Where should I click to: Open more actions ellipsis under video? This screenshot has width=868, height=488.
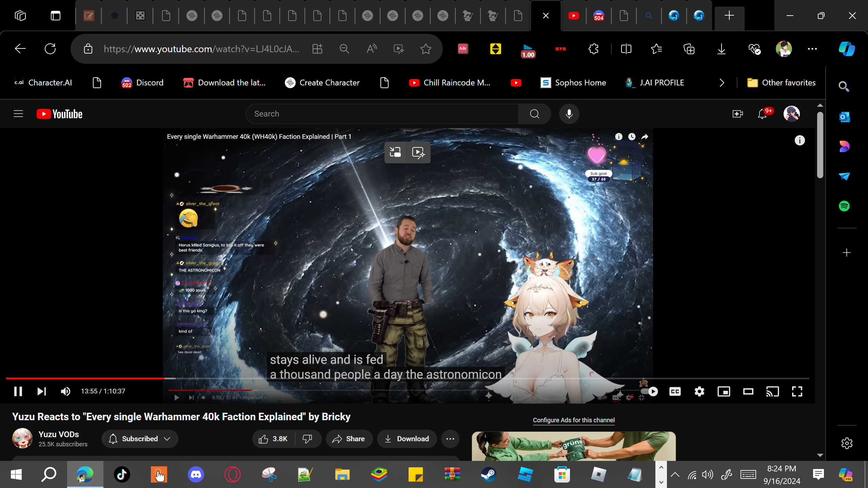pyautogui.click(x=450, y=439)
